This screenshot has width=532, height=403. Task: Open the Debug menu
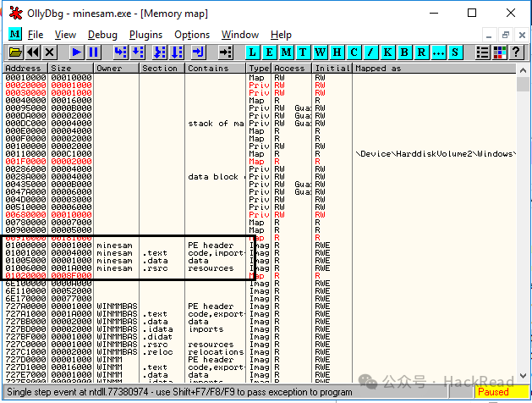102,35
